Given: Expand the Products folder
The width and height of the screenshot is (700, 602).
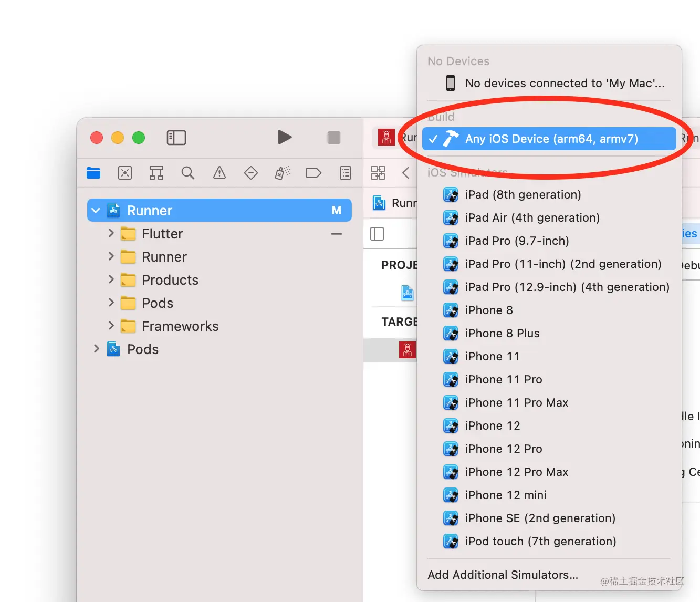Looking at the screenshot, I should point(111,279).
